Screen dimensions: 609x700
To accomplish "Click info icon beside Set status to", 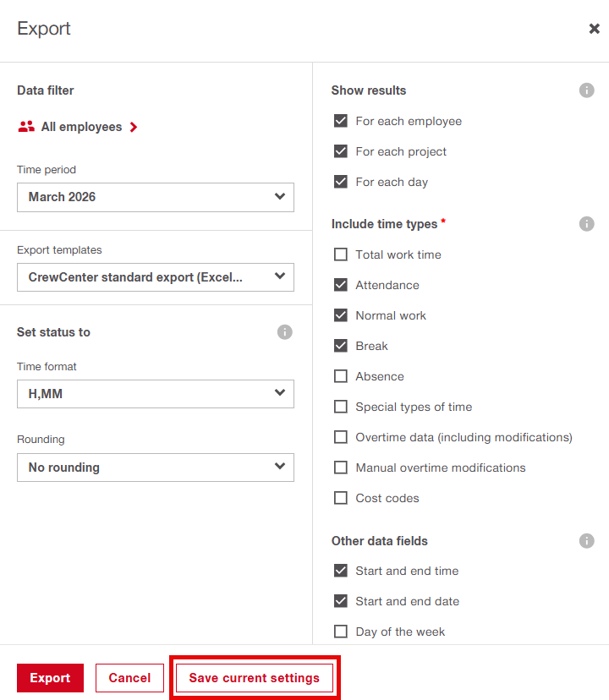I will coord(285,332).
